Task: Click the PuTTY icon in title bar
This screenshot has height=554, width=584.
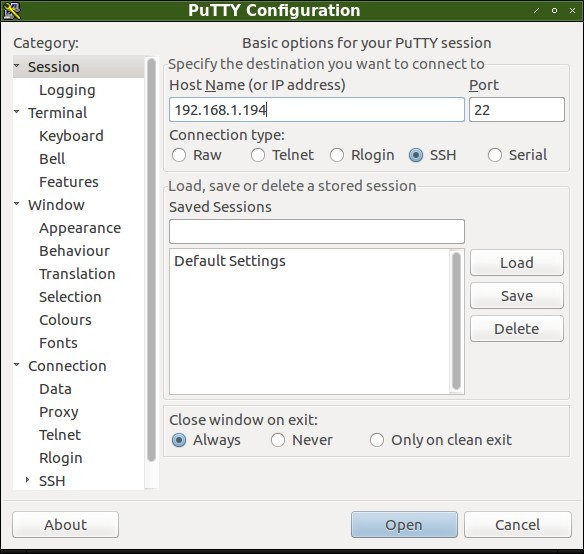Action: coord(12,10)
